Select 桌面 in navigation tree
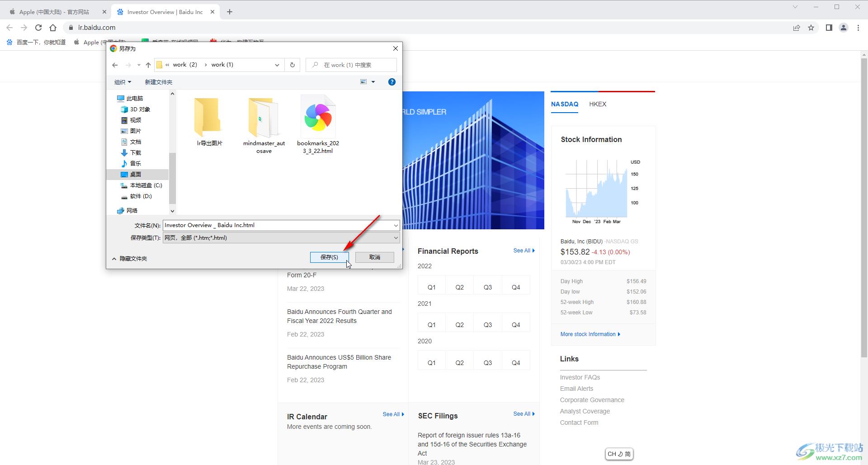Screen dimensions: 868x465 pyautogui.click(x=137, y=174)
